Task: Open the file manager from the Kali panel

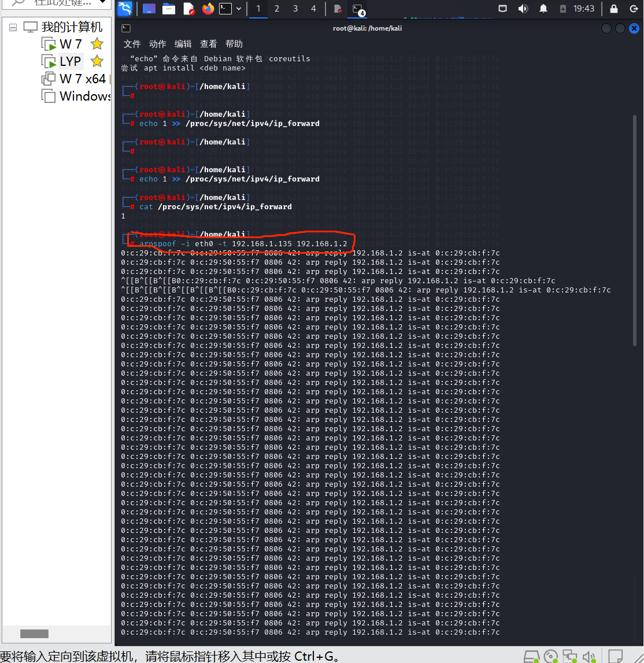Action: (169, 9)
